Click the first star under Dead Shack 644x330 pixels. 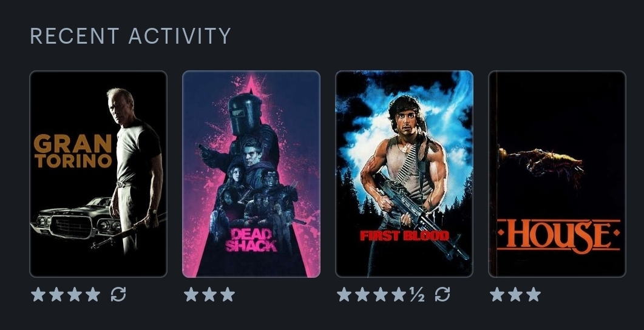(x=191, y=294)
